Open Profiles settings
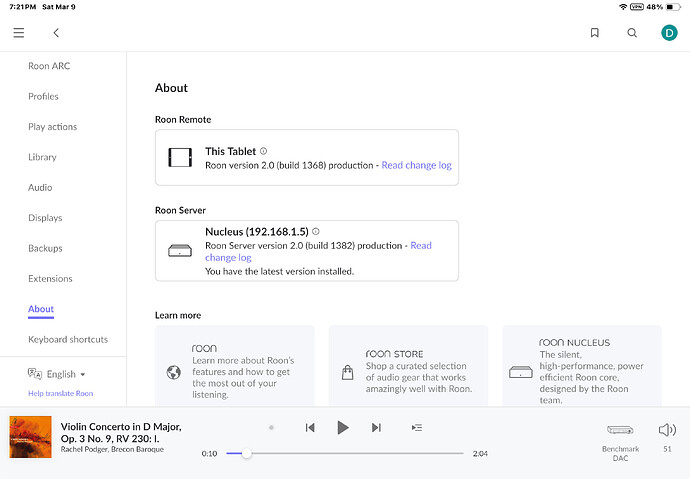The width and height of the screenshot is (690, 479). coord(43,96)
